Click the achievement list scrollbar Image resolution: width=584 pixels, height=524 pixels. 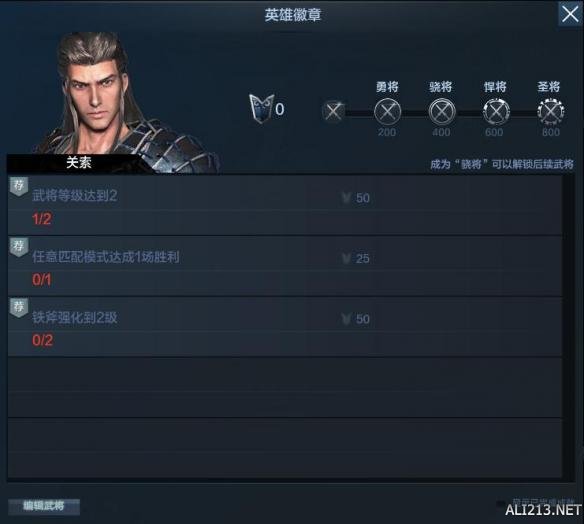click(568, 327)
